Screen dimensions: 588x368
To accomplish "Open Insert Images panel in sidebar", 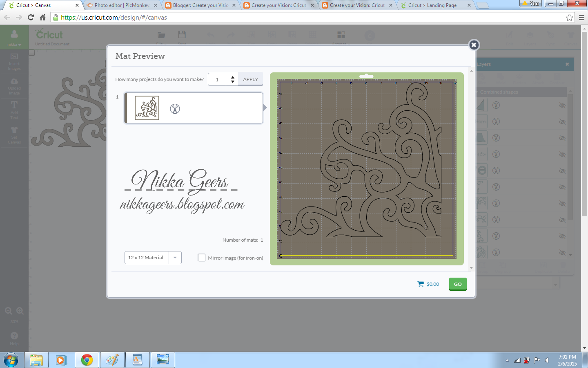I will coord(14,61).
